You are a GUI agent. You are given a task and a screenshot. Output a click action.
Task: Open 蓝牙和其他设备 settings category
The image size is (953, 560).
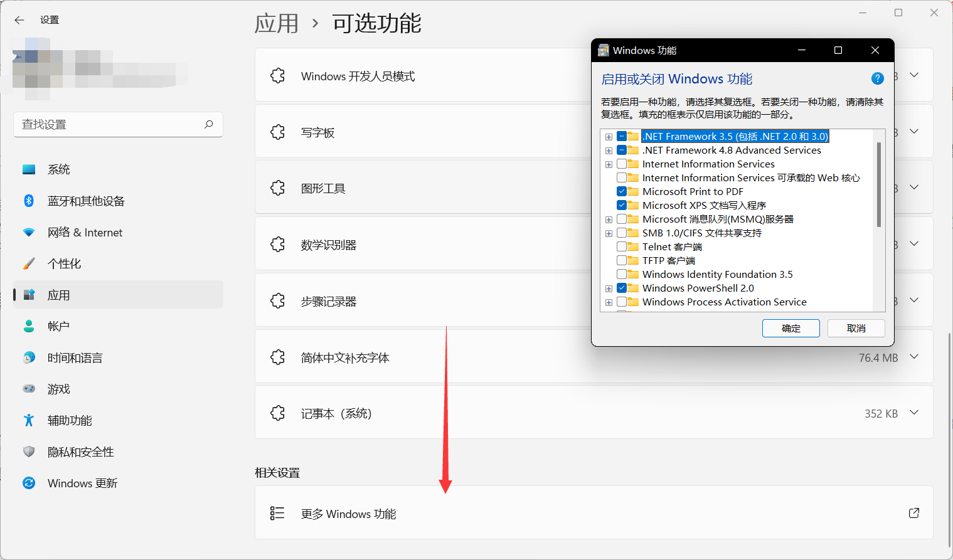118,201
